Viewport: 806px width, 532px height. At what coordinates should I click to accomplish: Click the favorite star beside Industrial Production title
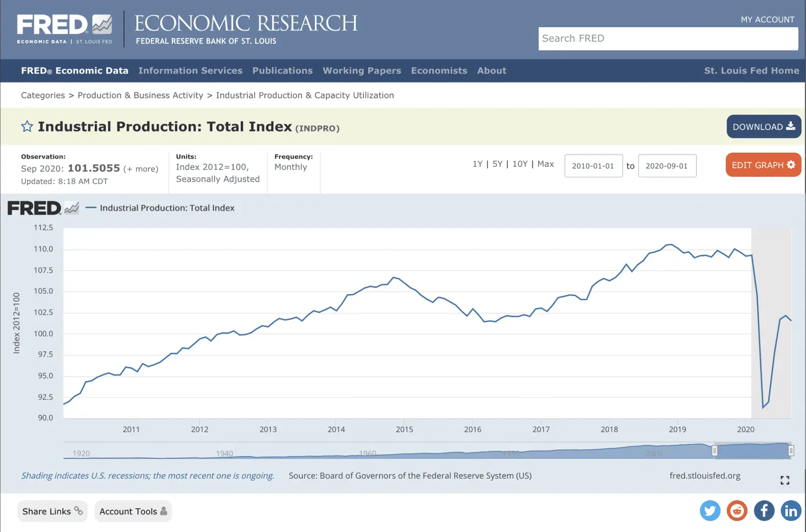27,126
